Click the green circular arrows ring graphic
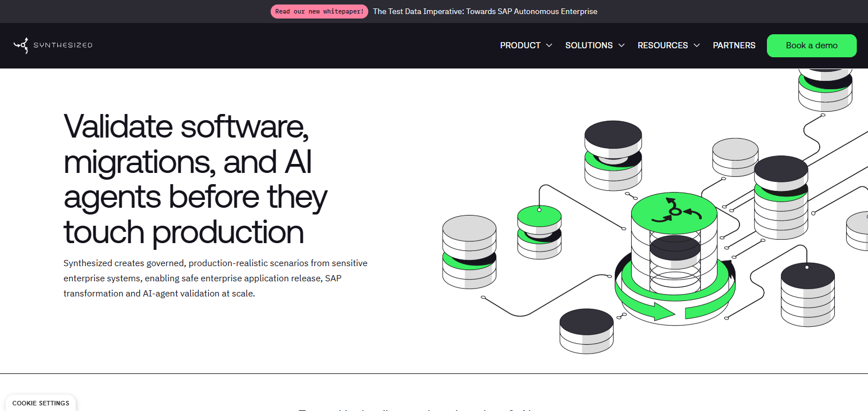The height and width of the screenshot is (411, 868). 675,291
